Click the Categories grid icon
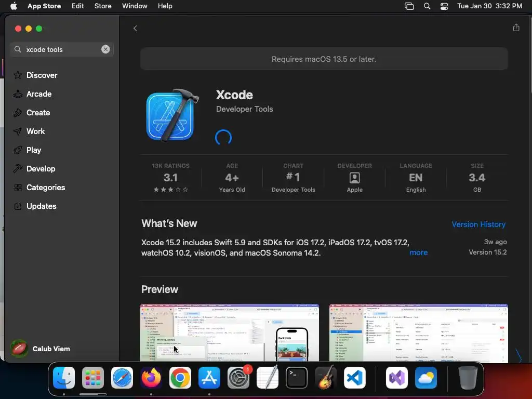The image size is (532, 399). (18, 187)
